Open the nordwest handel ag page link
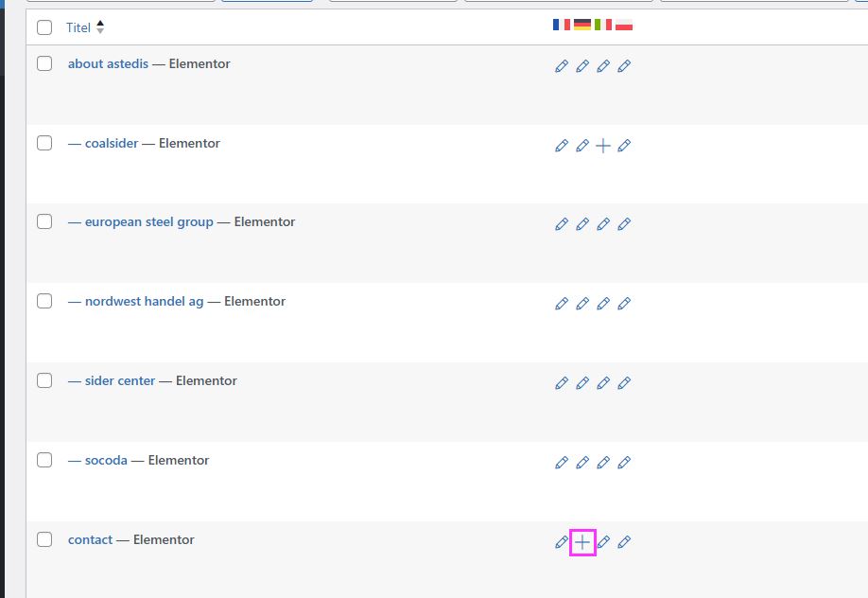868x598 pixels. [144, 301]
